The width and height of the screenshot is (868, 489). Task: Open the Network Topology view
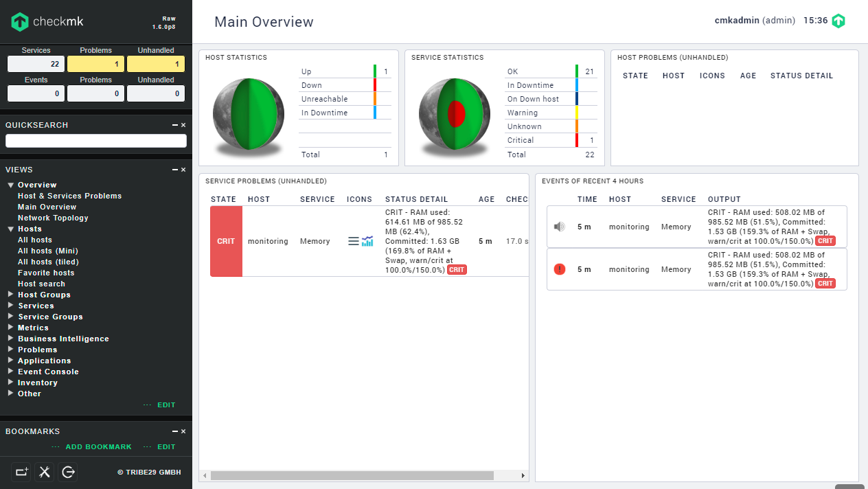coord(53,218)
